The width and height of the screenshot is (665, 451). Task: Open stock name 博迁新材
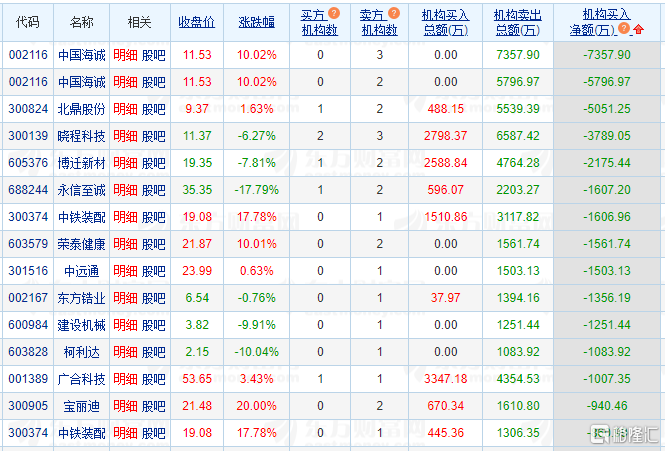click(x=81, y=163)
